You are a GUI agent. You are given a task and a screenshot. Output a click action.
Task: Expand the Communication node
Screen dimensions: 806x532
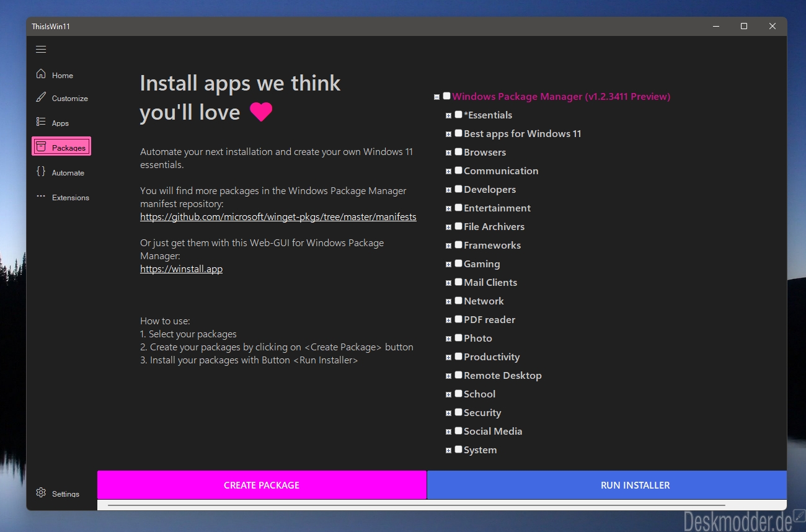448,171
